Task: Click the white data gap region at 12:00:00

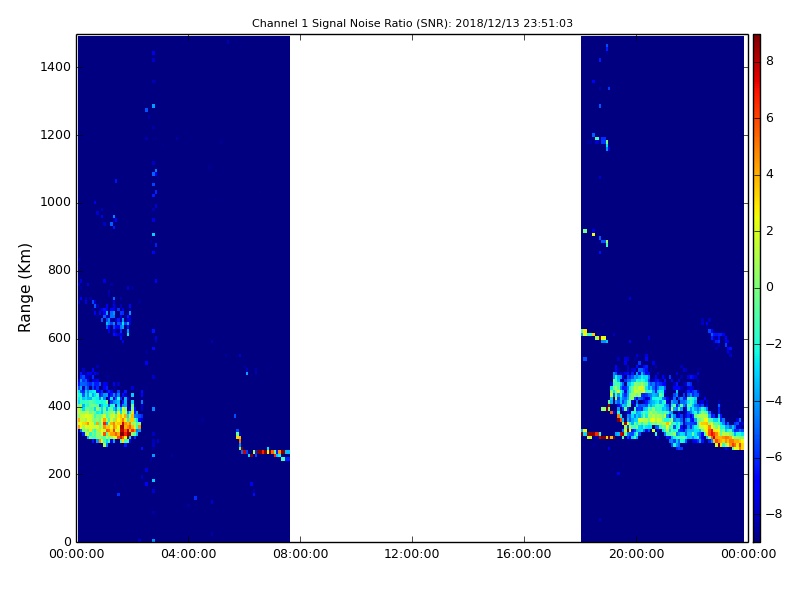Action: pyautogui.click(x=435, y=288)
